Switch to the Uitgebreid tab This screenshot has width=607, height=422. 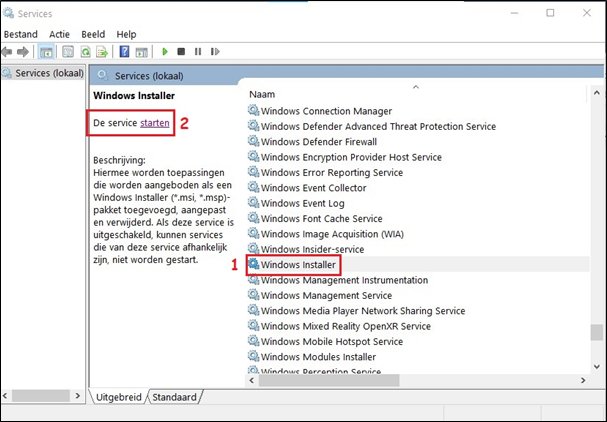(118, 397)
